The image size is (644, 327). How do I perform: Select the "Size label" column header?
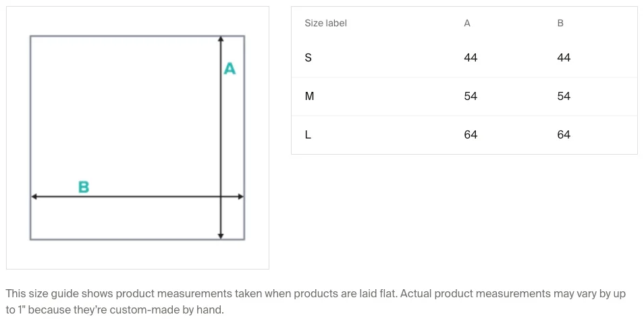coord(325,23)
